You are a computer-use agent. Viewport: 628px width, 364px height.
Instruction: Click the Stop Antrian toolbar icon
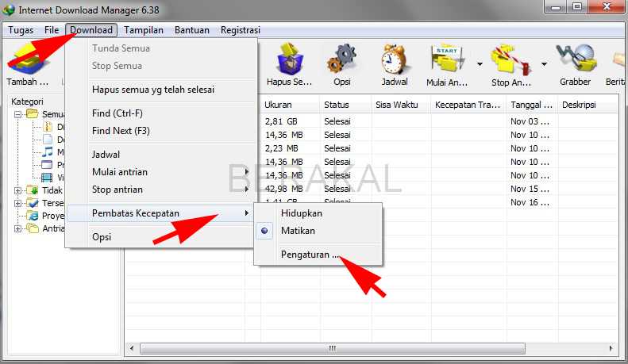pos(511,60)
